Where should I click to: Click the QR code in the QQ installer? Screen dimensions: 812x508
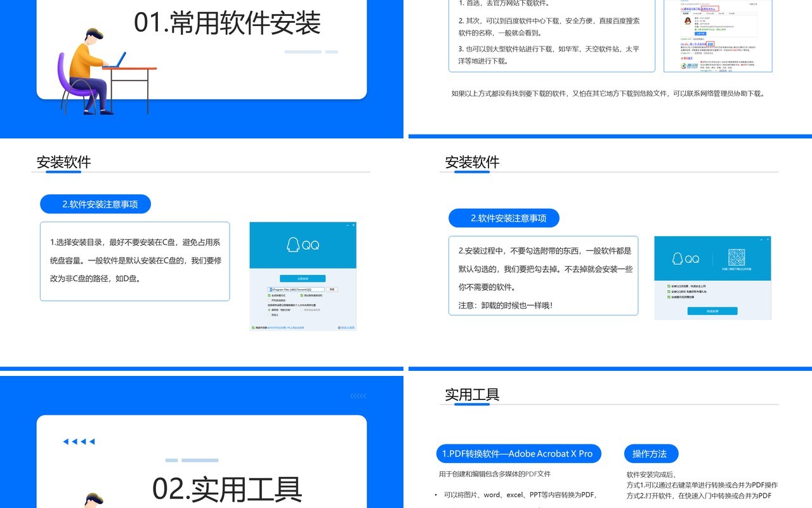737,257
